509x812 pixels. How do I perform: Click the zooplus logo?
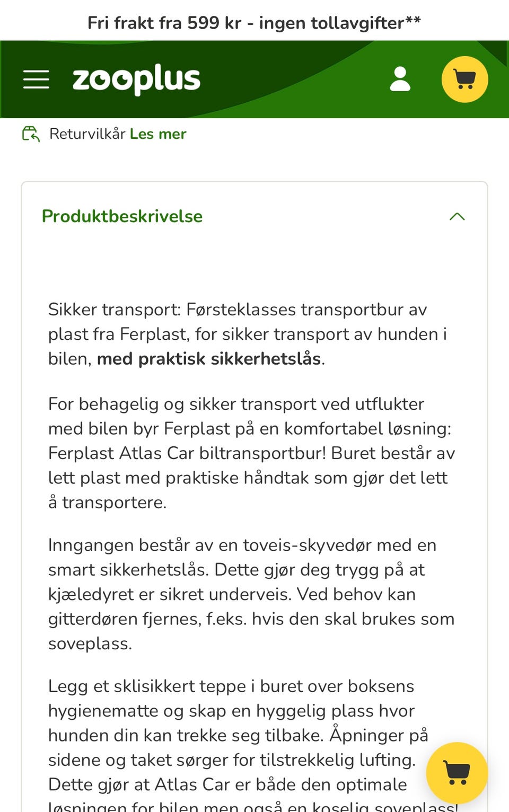tap(135, 78)
